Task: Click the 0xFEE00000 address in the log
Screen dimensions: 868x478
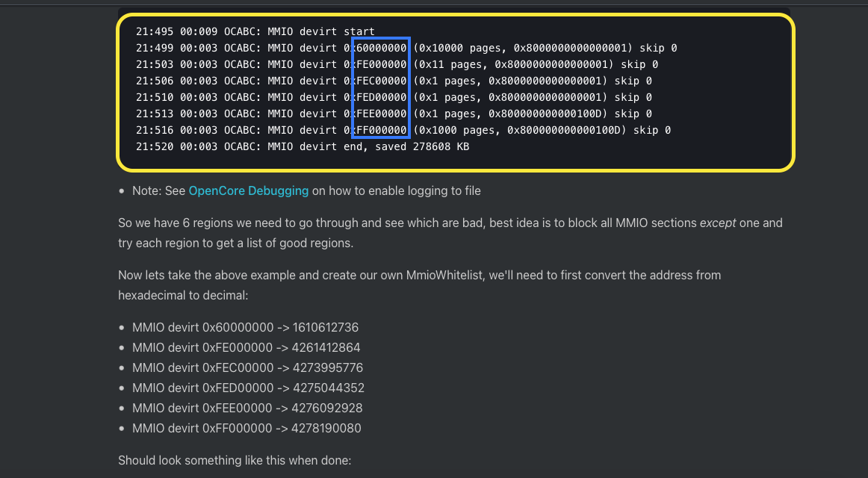Action: (x=380, y=114)
